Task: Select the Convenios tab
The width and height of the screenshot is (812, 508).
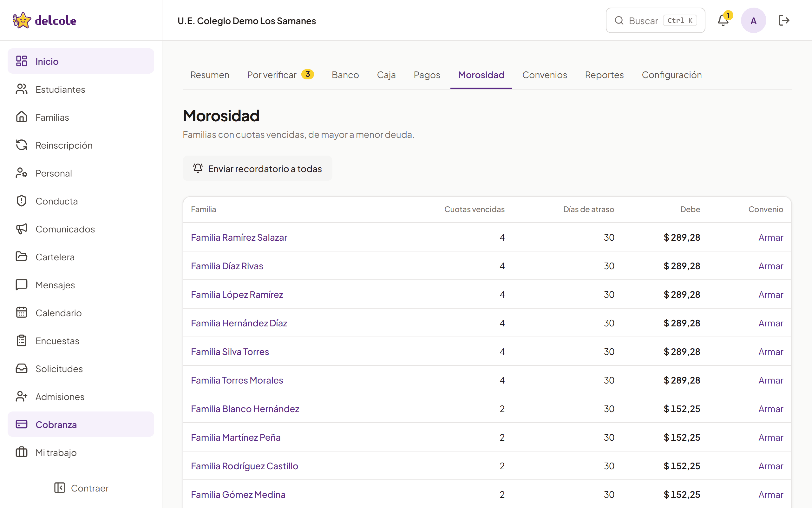Action: 545,75
